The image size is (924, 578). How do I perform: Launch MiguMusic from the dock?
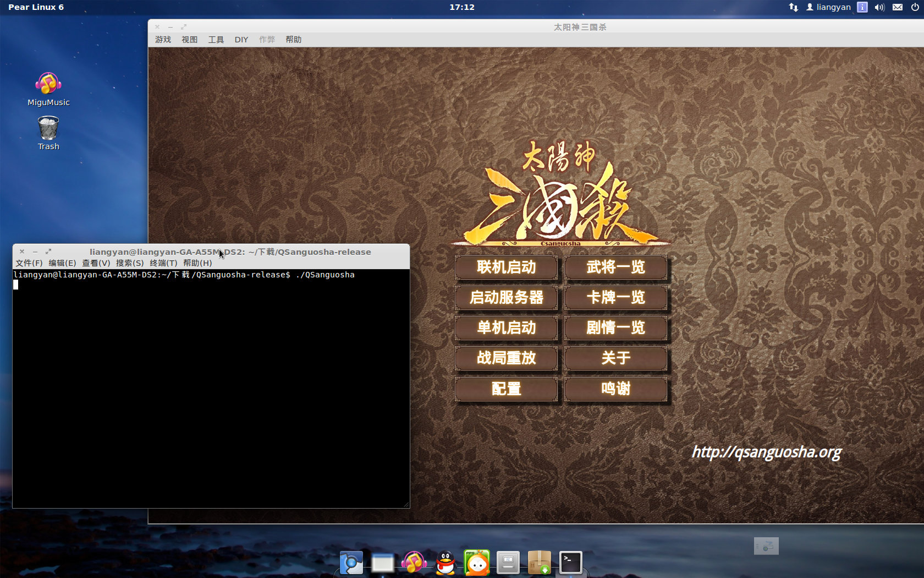[x=414, y=562]
